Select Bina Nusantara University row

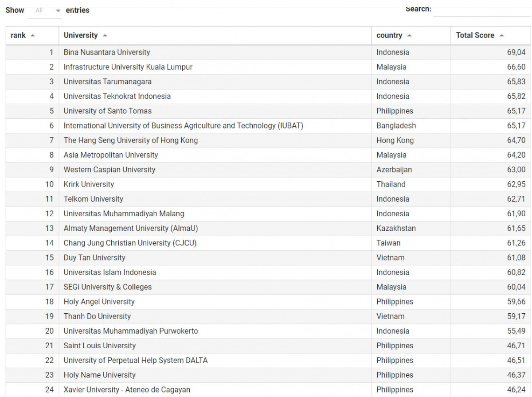[106, 52]
